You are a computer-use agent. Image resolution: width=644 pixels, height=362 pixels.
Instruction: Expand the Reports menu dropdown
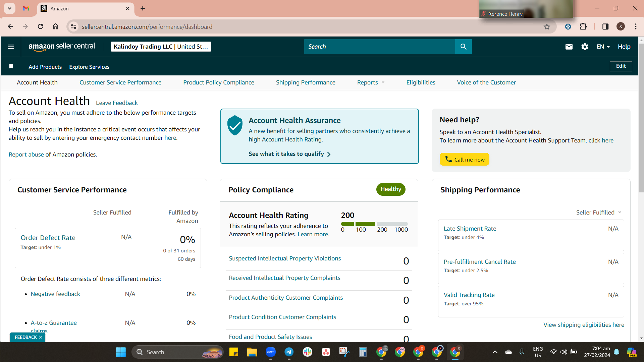pyautogui.click(x=371, y=82)
